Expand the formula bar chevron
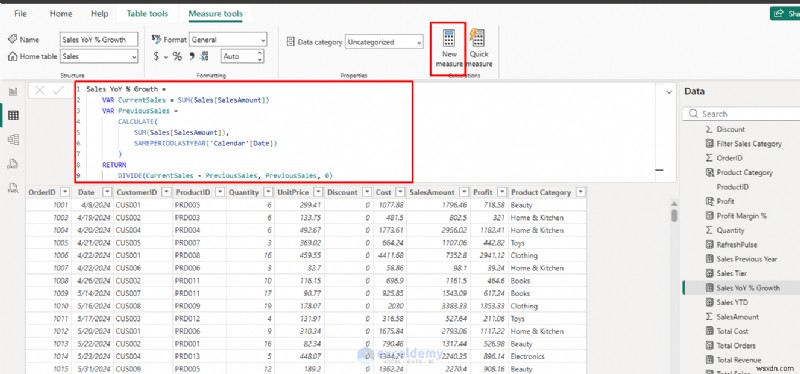The image size is (800, 374). (x=669, y=92)
